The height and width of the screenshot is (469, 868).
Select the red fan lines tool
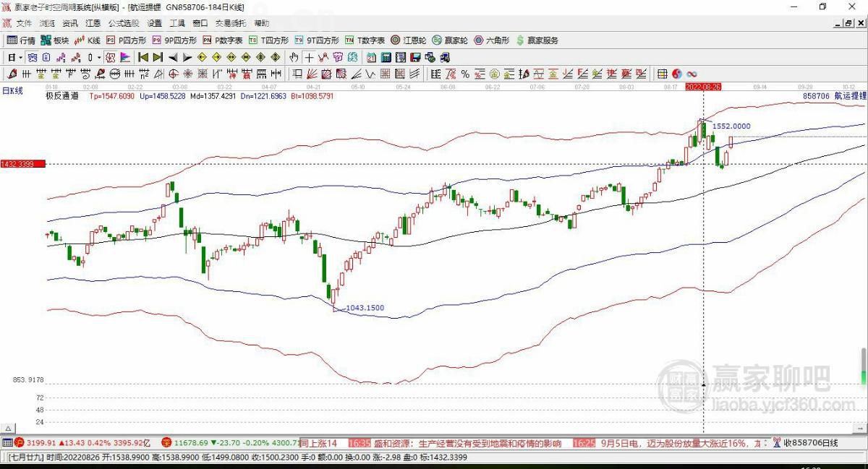point(310,74)
